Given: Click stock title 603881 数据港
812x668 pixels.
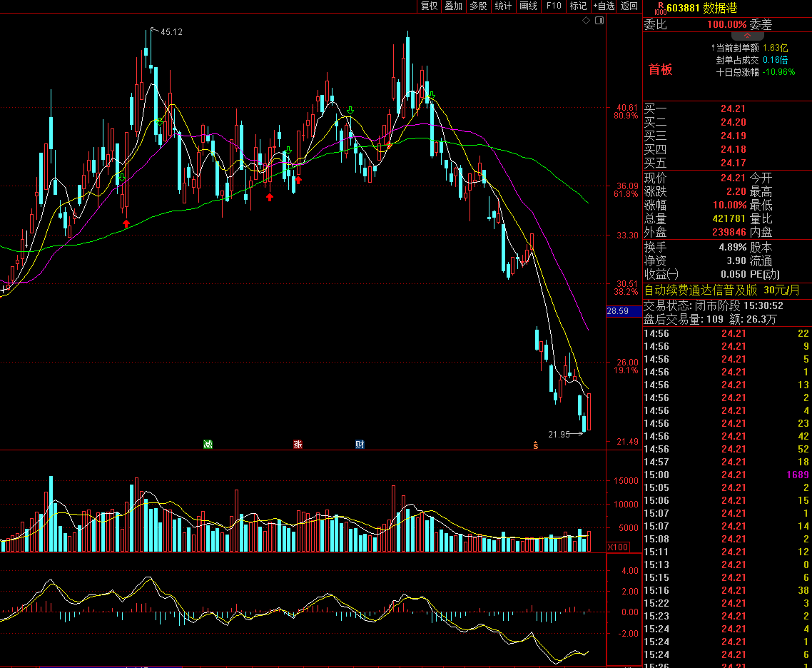Looking at the screenshot, I should coord(701,9).
